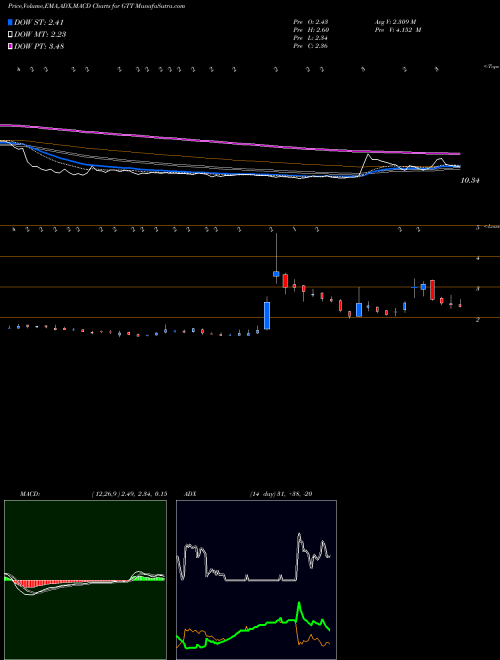Viewport: 500px width, 660px height.
Task: Click the tall blue breakout candle near level 2
Action: 267,315
